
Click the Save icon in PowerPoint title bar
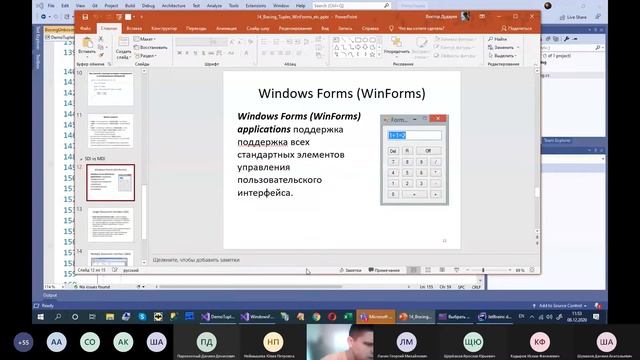click(x=85, y=17)
